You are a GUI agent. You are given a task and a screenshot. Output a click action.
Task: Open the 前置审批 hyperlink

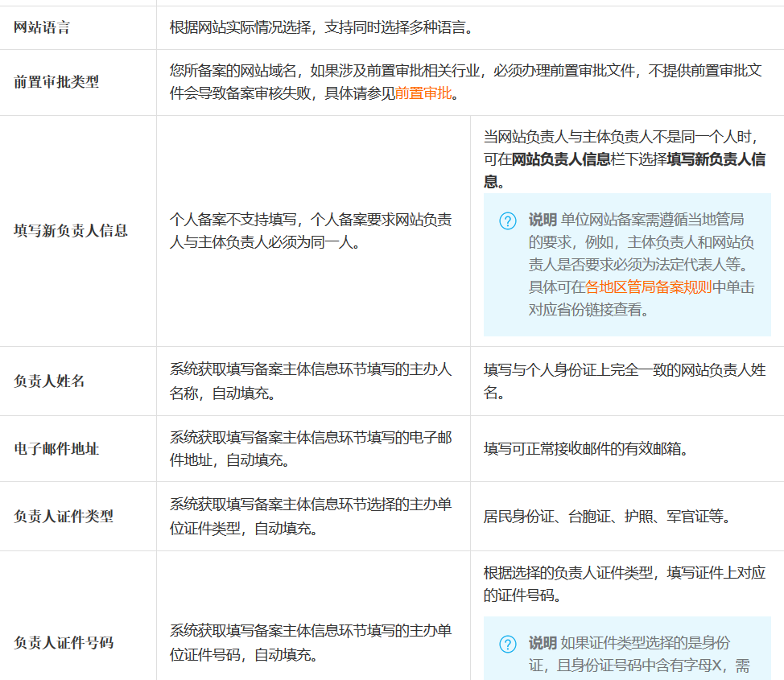[423, 93]
